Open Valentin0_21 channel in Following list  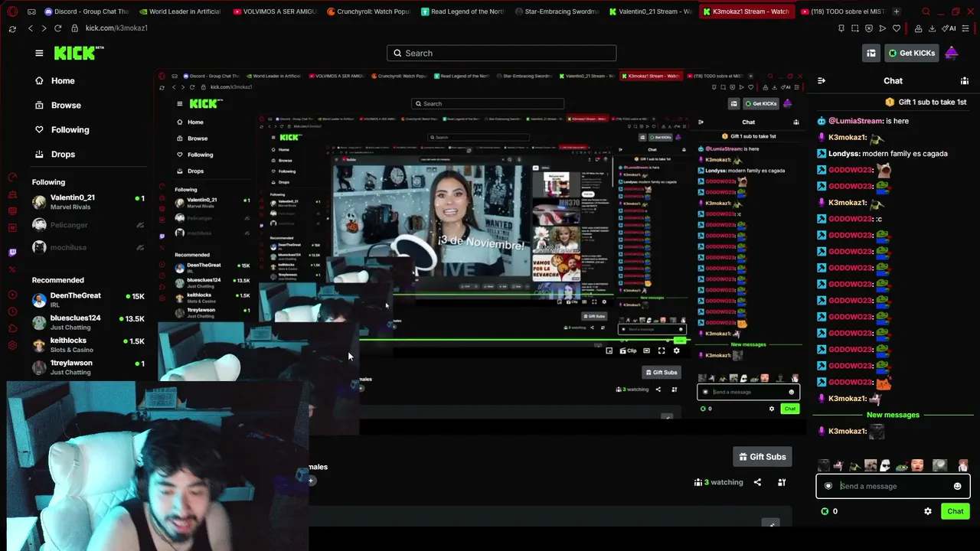pos(88,202)
